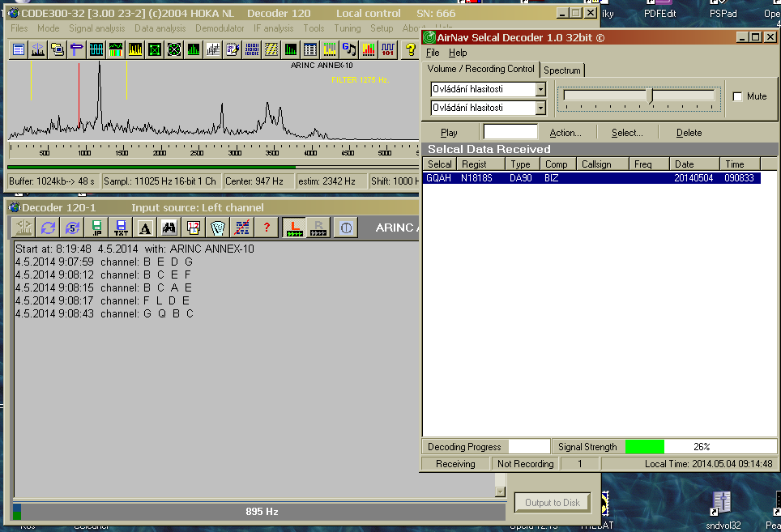Open the second Ovládání hlasitosti dropdown
781x532 pixels.
[540, 108]
